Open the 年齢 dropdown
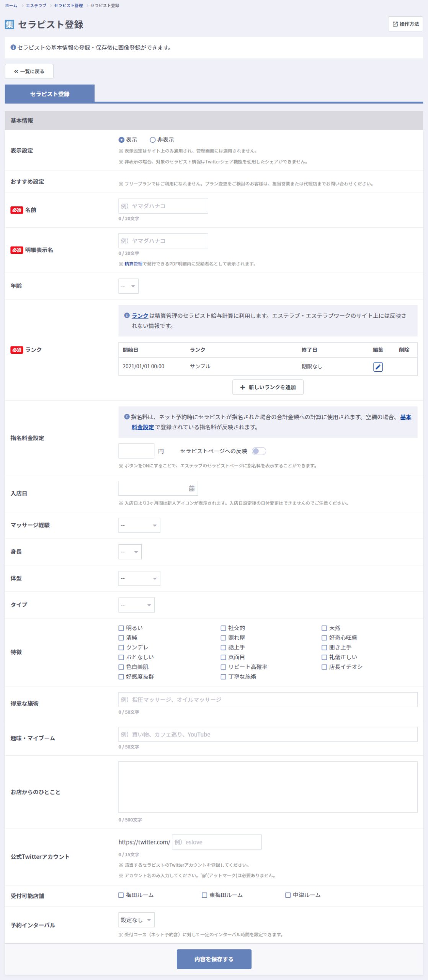 pos(128,286)
